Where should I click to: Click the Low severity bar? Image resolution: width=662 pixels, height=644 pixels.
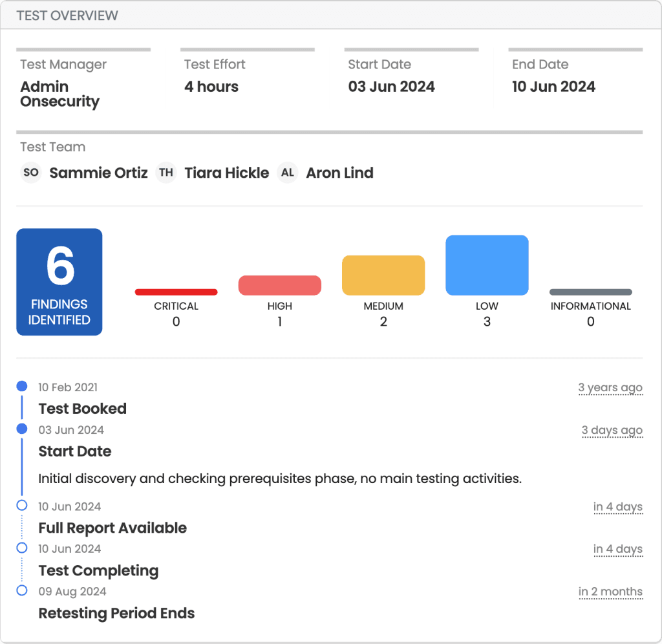coord(487,264)
